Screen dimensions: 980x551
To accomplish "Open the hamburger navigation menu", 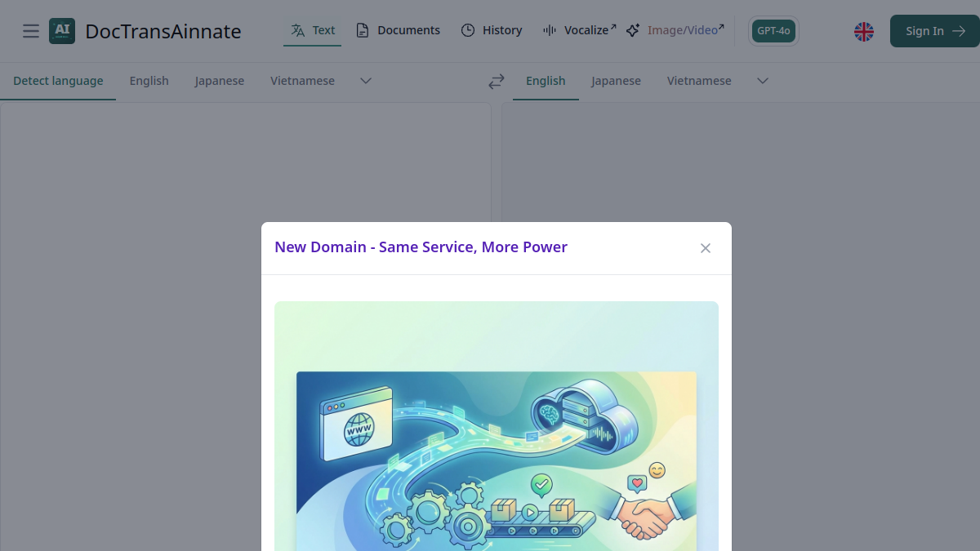I will tap(31, 31).
